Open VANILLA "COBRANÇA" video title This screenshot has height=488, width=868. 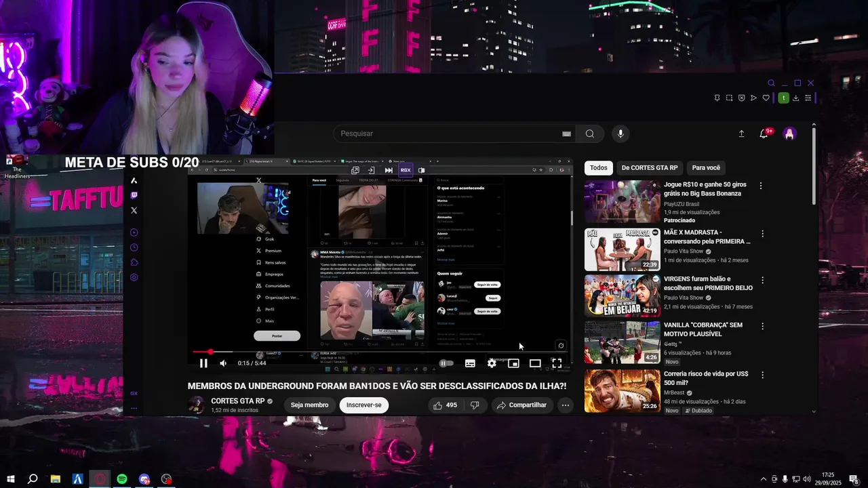pos(703,329)
